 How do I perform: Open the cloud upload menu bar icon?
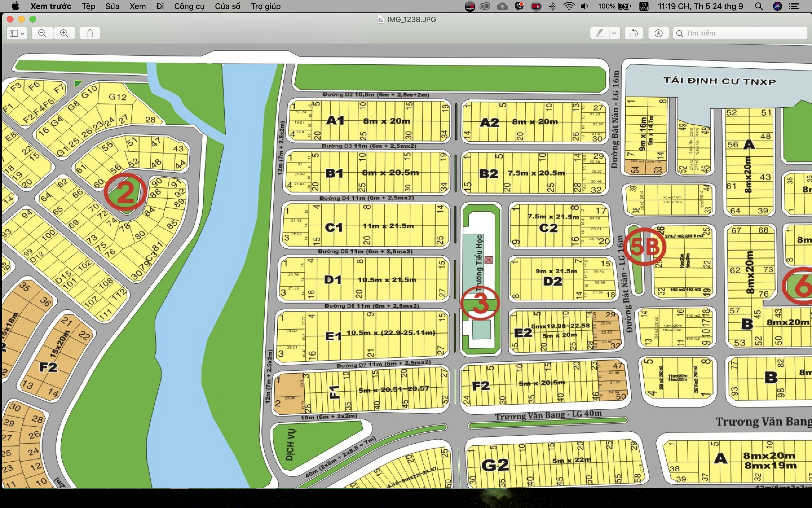tap(502, 6)
